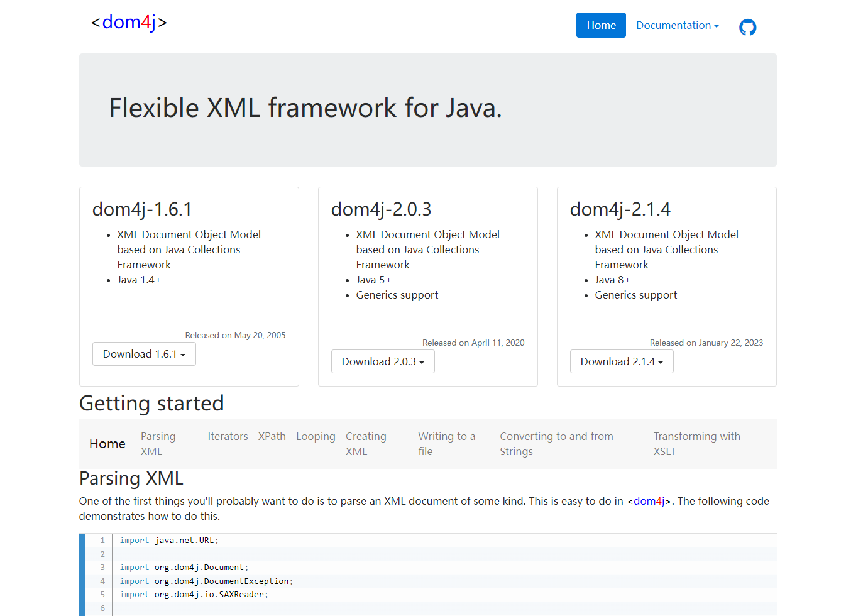The width and height of the screenshot is (868, 616).
Task: Select the Home tab under Getting started
Action: [x=107, y=444]
